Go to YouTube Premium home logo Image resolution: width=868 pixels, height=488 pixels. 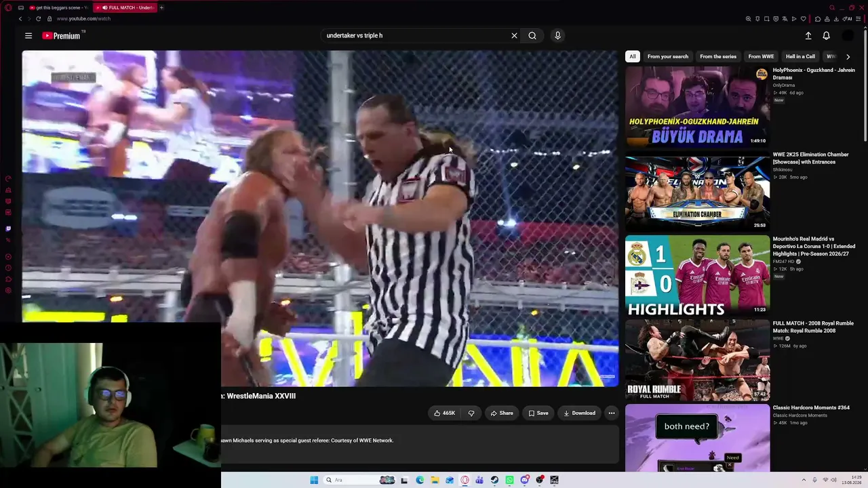61,35
